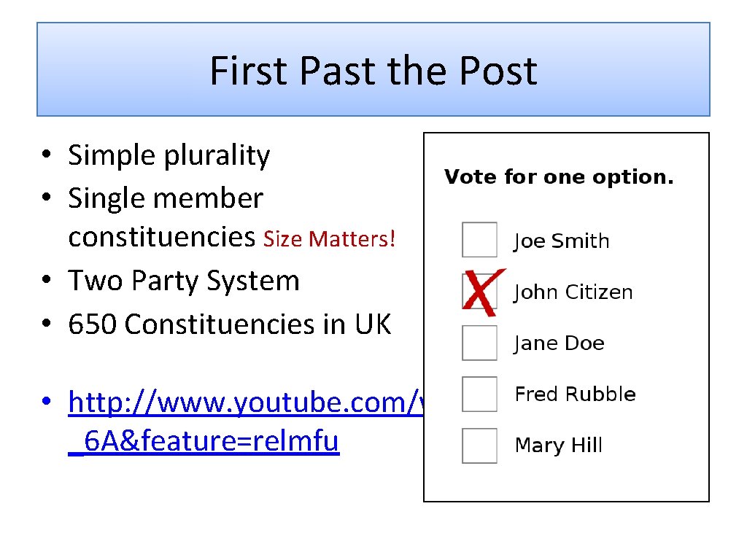
Task: Click the 'Fred Rubble' name label
Action: 575,394
